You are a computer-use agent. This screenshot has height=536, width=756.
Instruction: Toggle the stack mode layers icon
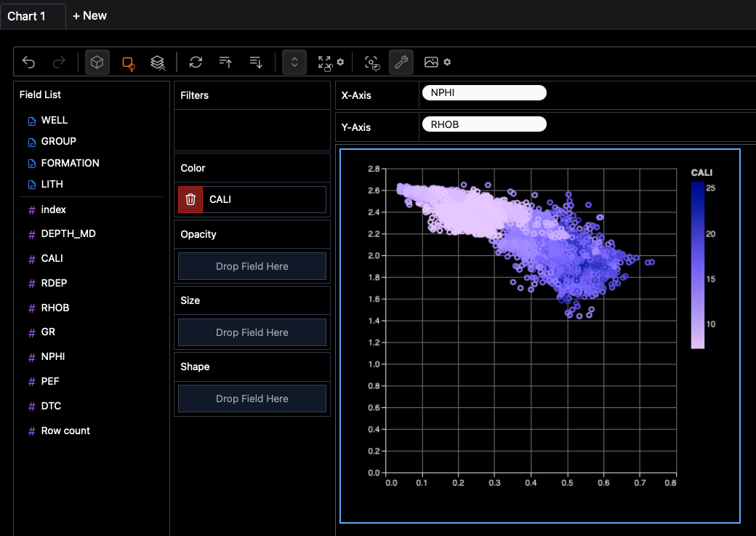tap(158, 63)
